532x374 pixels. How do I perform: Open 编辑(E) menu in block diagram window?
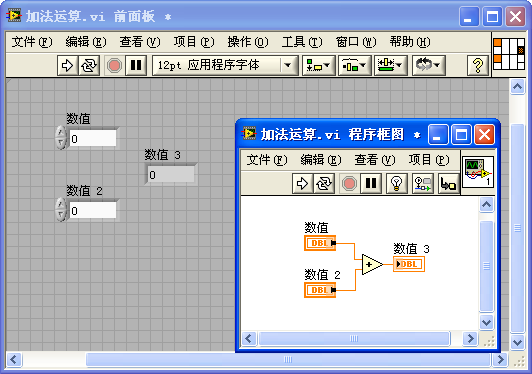(321, 160)
